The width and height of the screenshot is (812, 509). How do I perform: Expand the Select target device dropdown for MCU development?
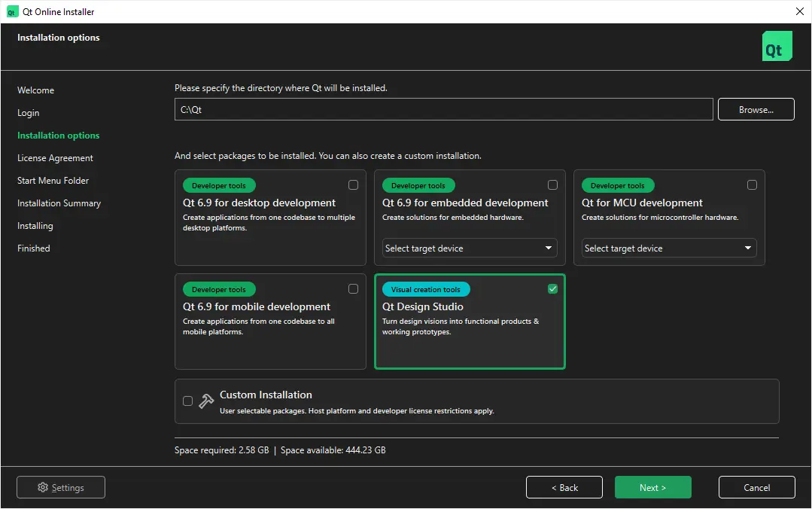[668, 248]
